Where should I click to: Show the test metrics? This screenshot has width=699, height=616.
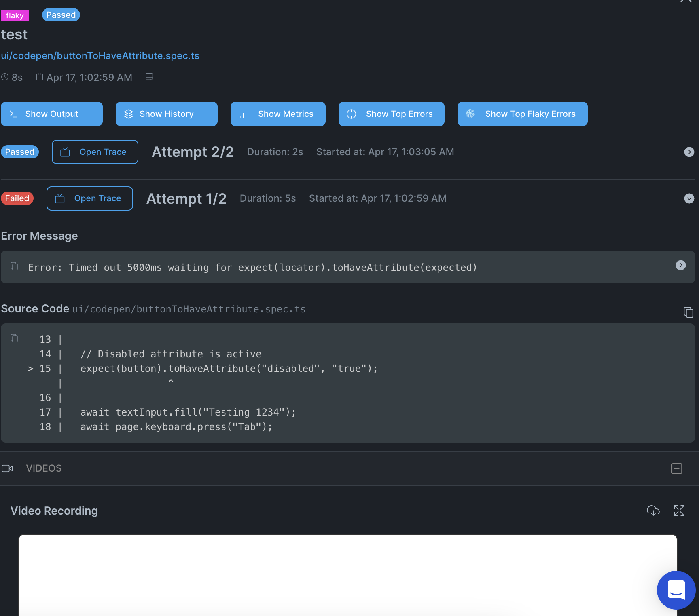click(x=277, y=114)
